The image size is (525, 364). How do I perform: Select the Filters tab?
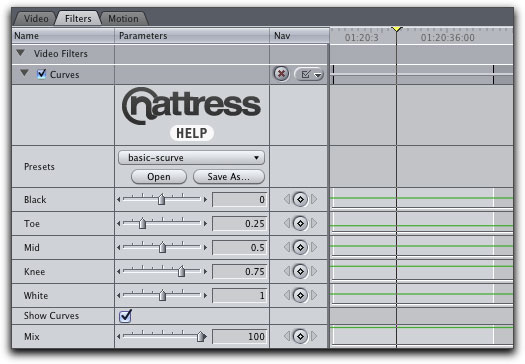tap(78, 18)
